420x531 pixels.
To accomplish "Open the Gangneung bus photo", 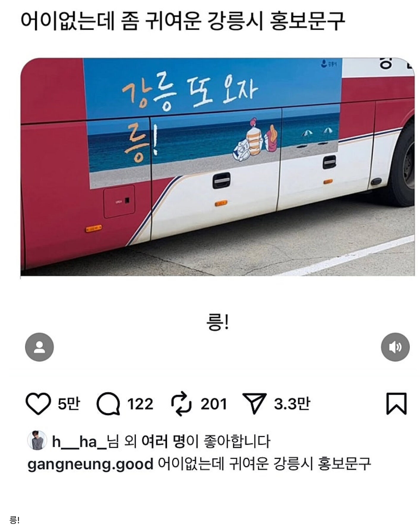I will pyautogui.click(x=217, y=167).
